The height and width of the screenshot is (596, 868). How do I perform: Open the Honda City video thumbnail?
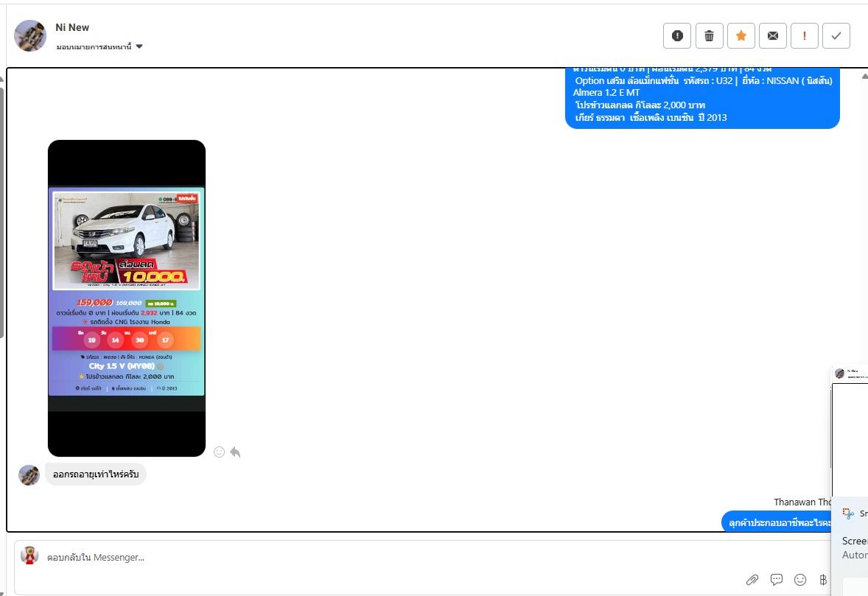click(x=127, y=298)
